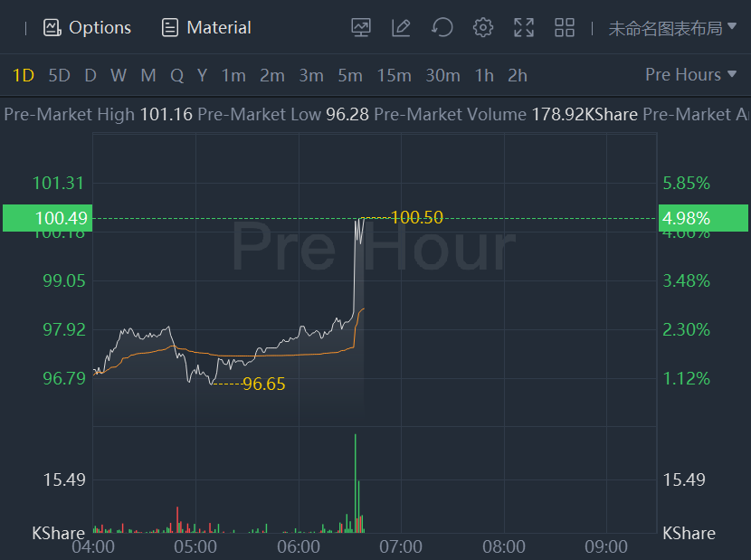Open the Material documents button

point(206,28)
